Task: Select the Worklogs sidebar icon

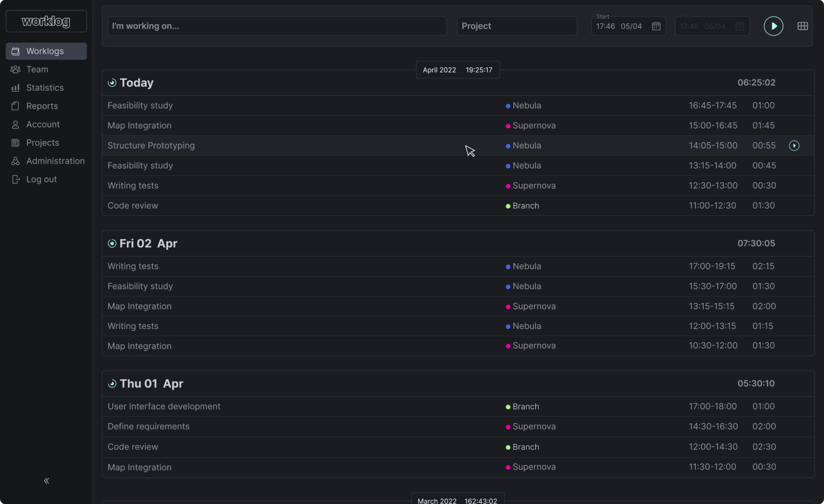Action: [15, 51]
